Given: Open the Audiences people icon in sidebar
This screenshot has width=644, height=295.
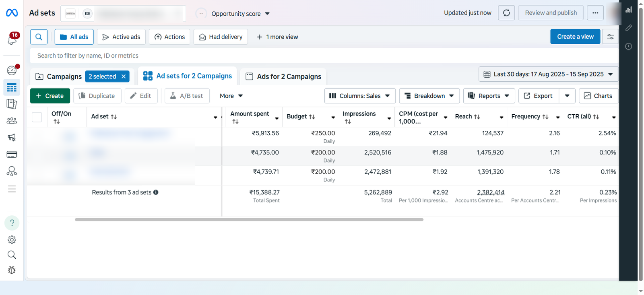Looking at the screenshot, I should pos(12,121).
